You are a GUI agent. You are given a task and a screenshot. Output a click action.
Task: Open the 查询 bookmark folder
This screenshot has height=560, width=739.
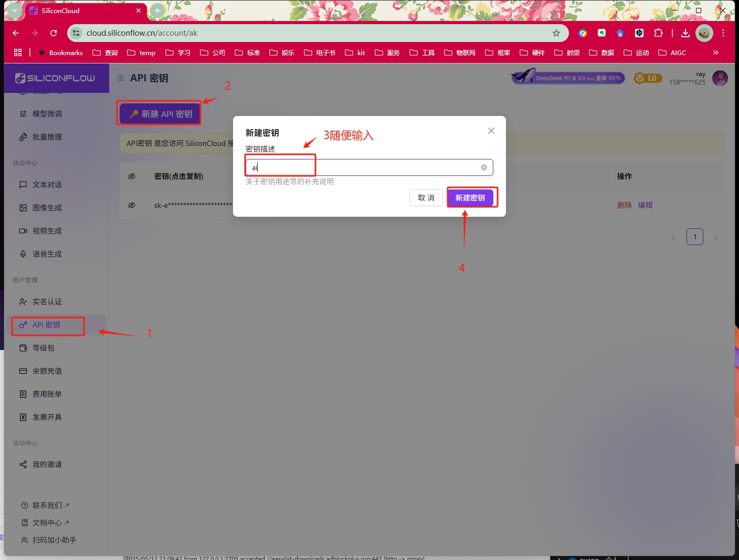[x=105, y=52]
